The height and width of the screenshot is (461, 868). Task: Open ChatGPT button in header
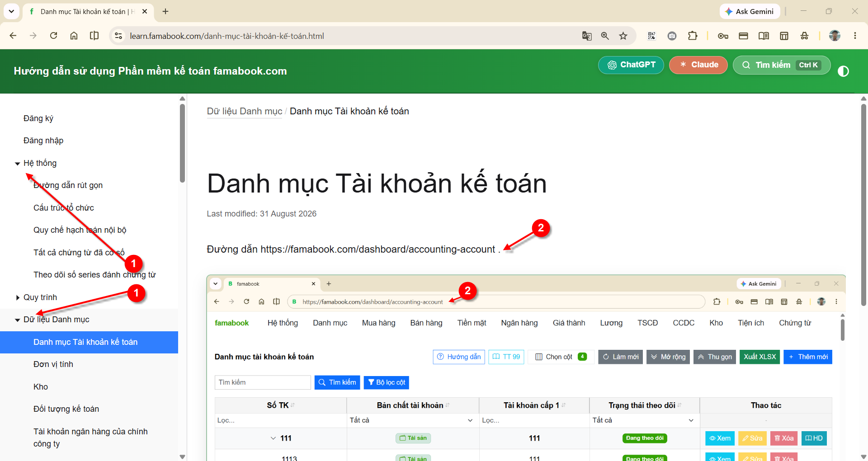[631, 65]
